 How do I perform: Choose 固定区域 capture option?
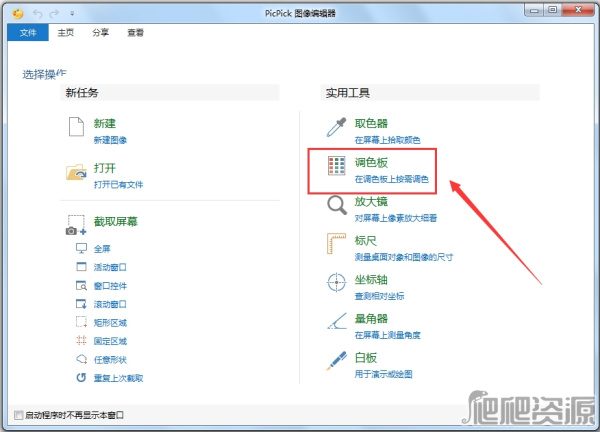pos(110,341)
